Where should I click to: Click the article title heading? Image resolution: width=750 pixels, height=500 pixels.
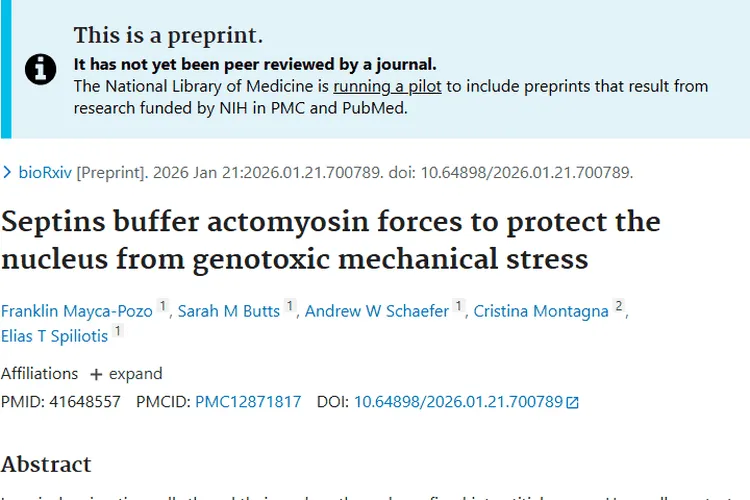click(330, 240)
